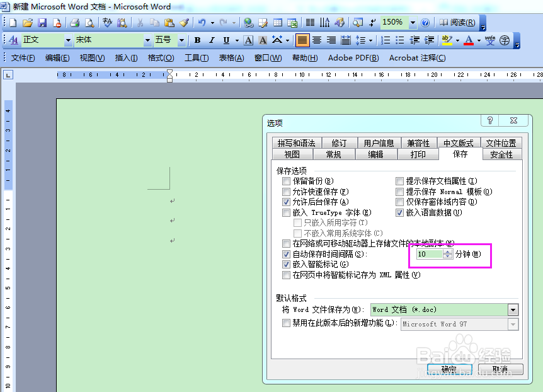This screenshot has height=392, width=543.
Task: Apply bold formatting
Action: point(197,40)
